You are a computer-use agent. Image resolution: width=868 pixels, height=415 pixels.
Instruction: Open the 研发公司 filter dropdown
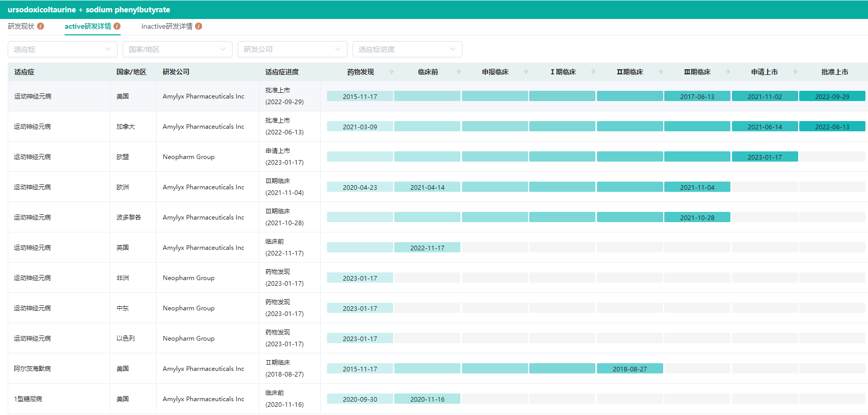pos(292,49)
